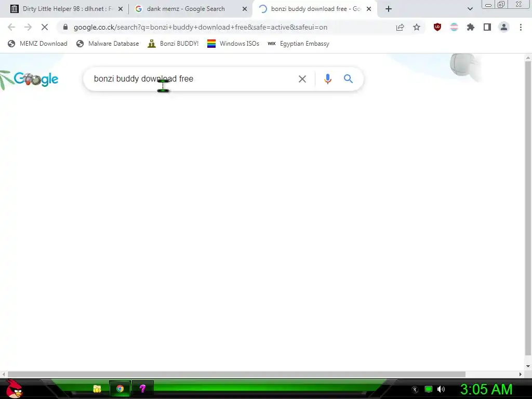
Task: Open MEMZ Download bookmark
Action: [x=37, y=44]
